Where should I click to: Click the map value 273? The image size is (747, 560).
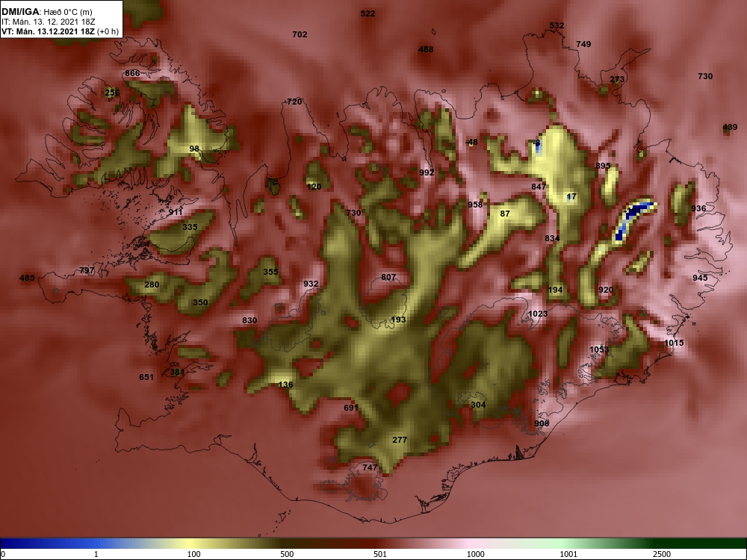coord(617,80)
